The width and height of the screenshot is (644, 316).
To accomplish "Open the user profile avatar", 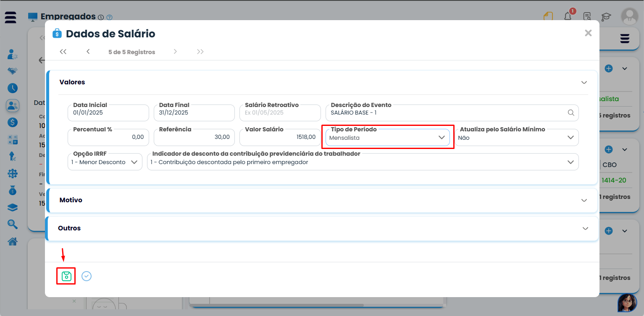I will tap(629, 16).
